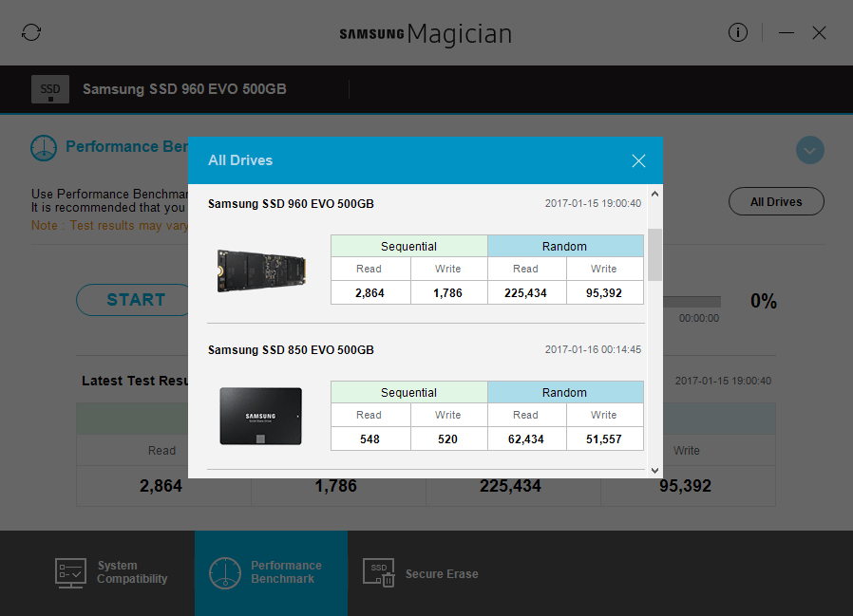Click the Performance Benchmark gauge icon beside the heading

[x=44, y=148]
